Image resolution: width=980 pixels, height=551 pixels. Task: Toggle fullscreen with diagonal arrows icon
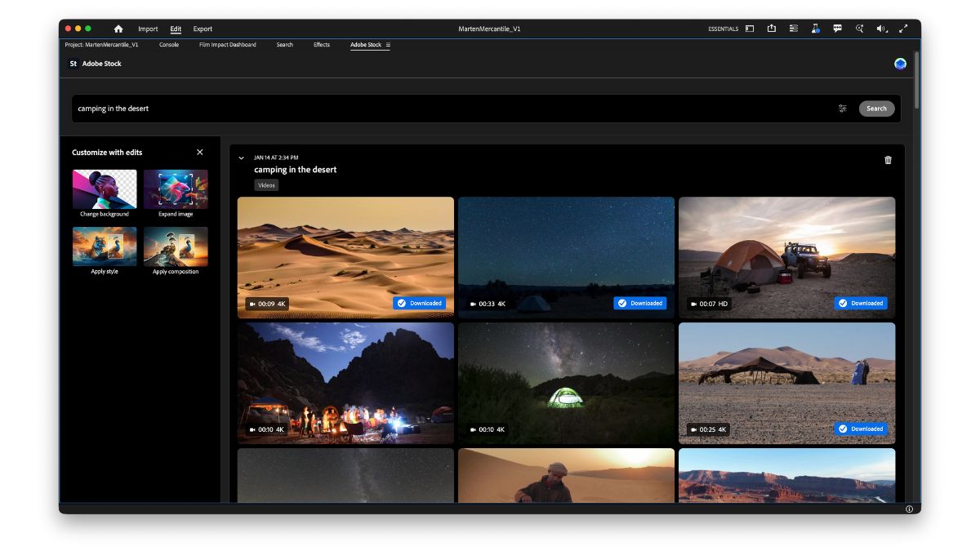pyautogui.click(x=903, y=28)
